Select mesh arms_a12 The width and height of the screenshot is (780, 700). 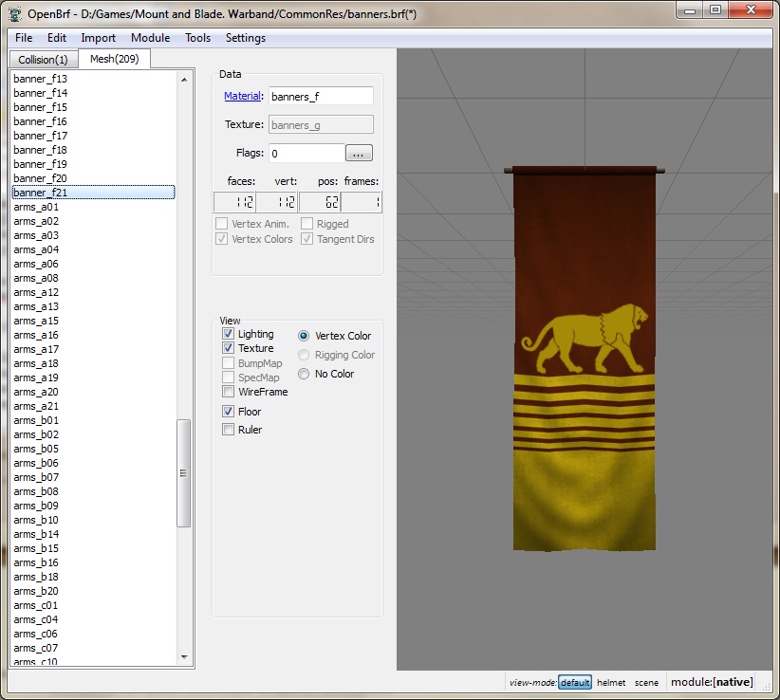[94, 292]
